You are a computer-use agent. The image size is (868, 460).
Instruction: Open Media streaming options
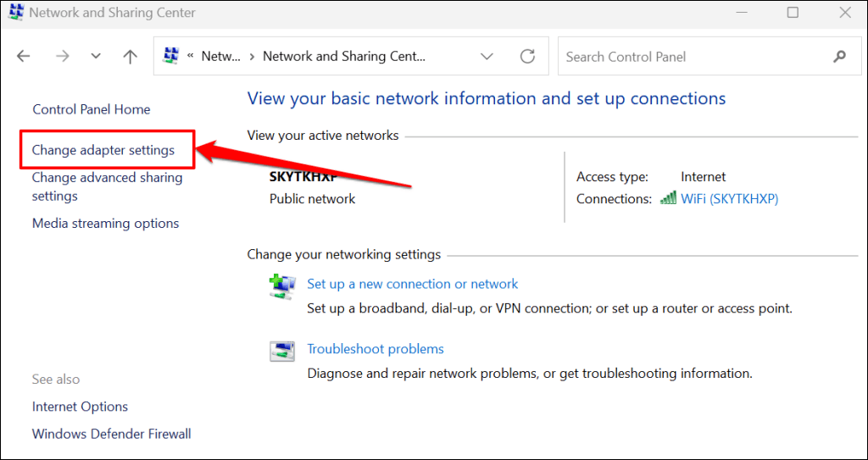point(106,224)
